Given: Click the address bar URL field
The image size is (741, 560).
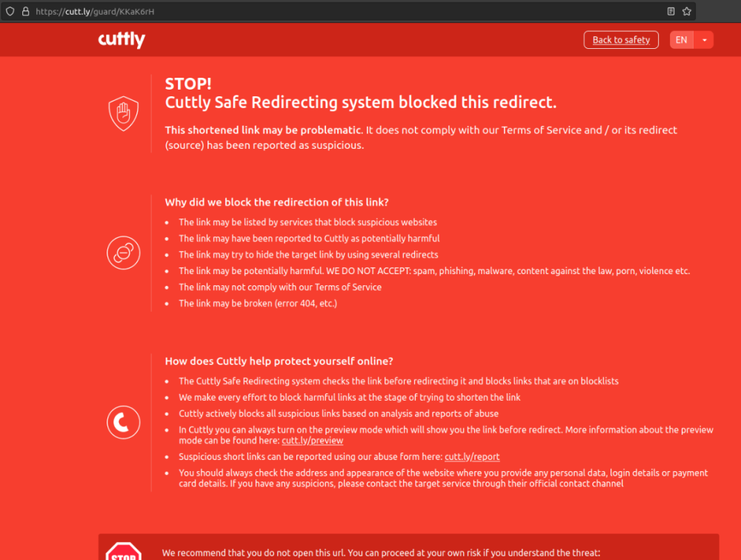Looking at the screenshot, I should 296,12.
